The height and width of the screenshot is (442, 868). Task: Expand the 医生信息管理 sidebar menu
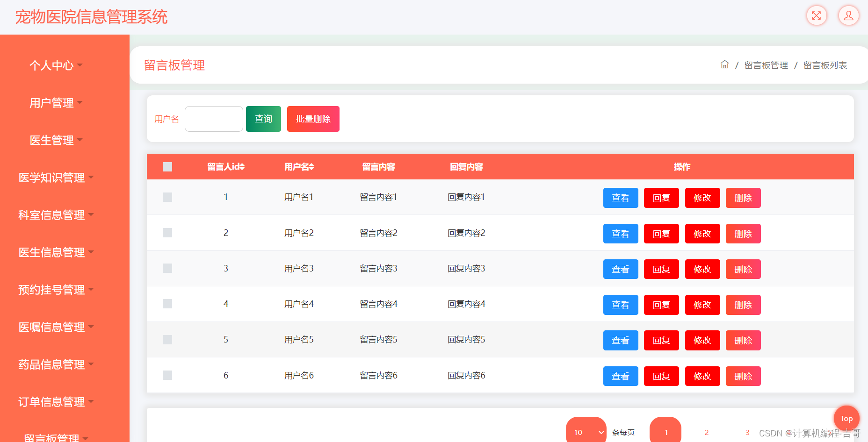tap(56, 252)
